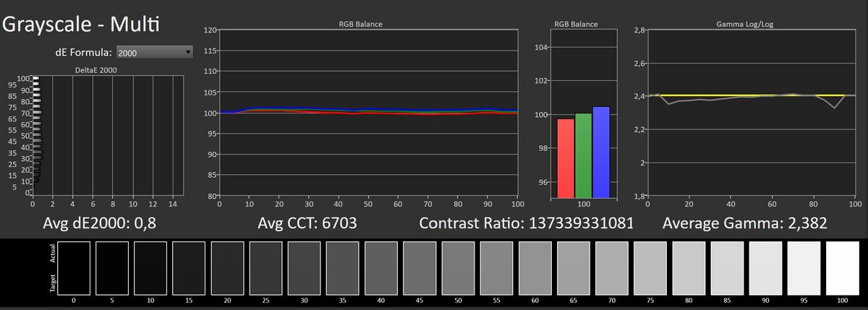Click the Contrast Ratio: 137339331081 readout

tap(527, 223)
